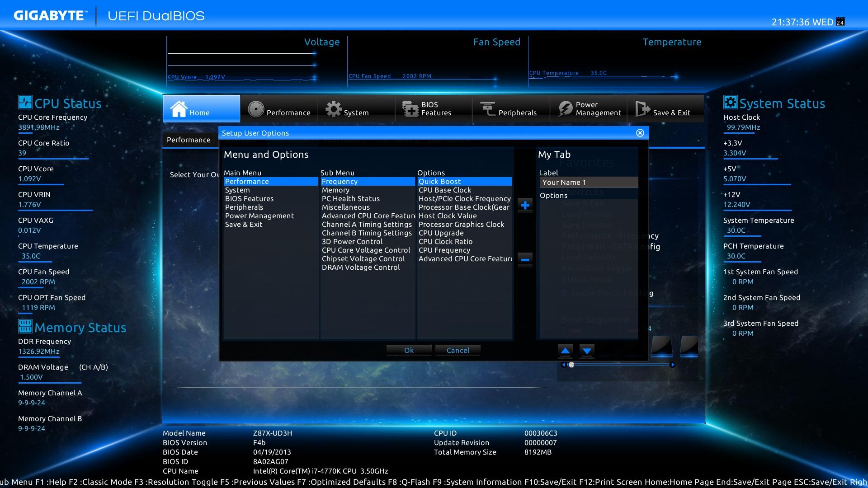Screen dimensions: 868x488
Task: Open the Save & Exit tab
Action: coord(665,108)
